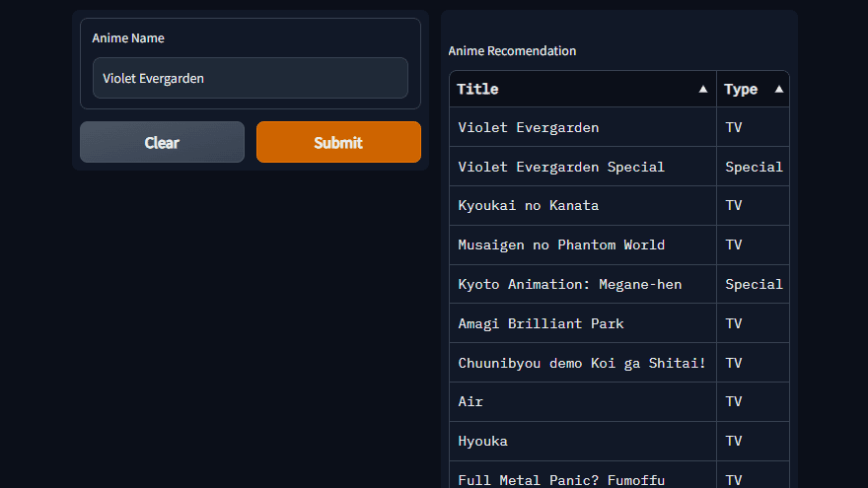Viewport: 868px width, 488px height.
Task: Submit the anime name query
Action: tap(338, 142)
